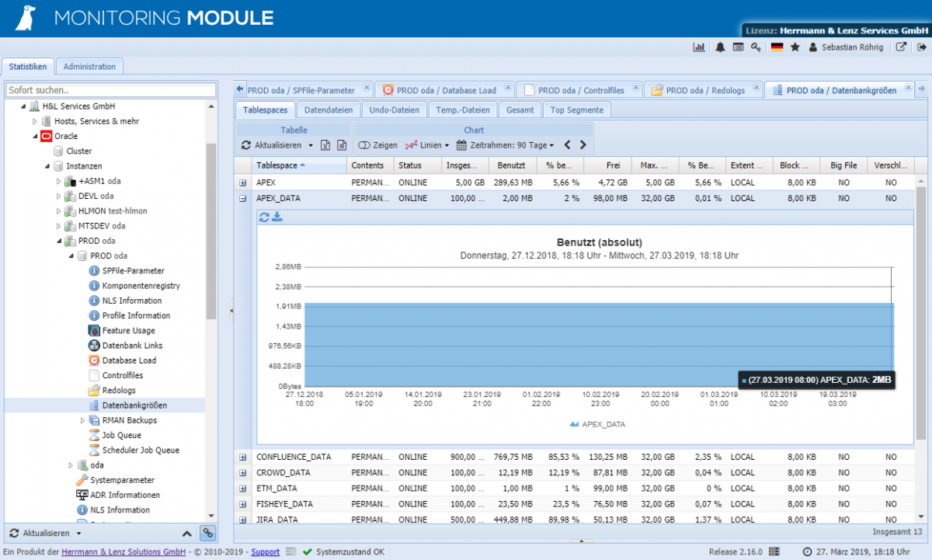Click the logout icon top right
932x560 pixels.
[x=920, y=47]
